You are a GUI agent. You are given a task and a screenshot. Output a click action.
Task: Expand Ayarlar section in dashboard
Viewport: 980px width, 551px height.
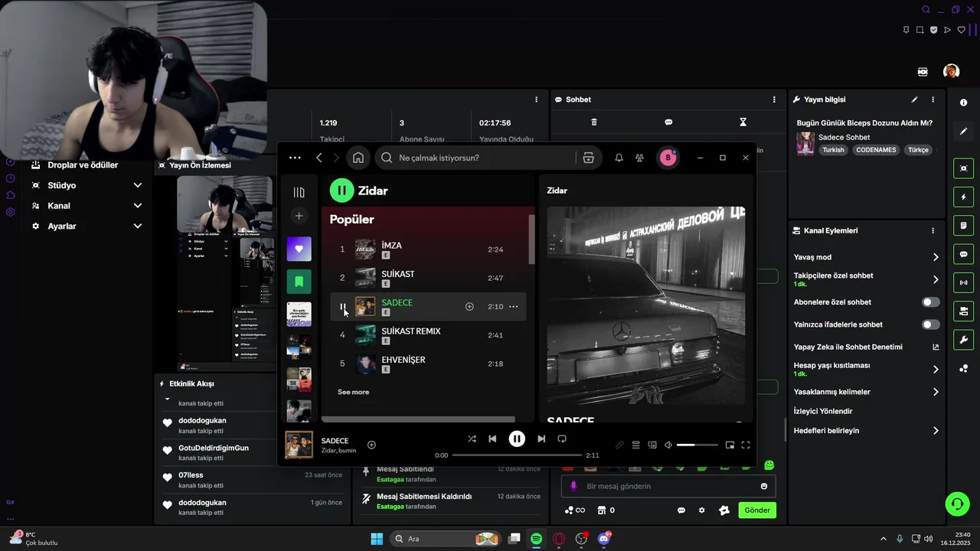[x=138, y=227]
